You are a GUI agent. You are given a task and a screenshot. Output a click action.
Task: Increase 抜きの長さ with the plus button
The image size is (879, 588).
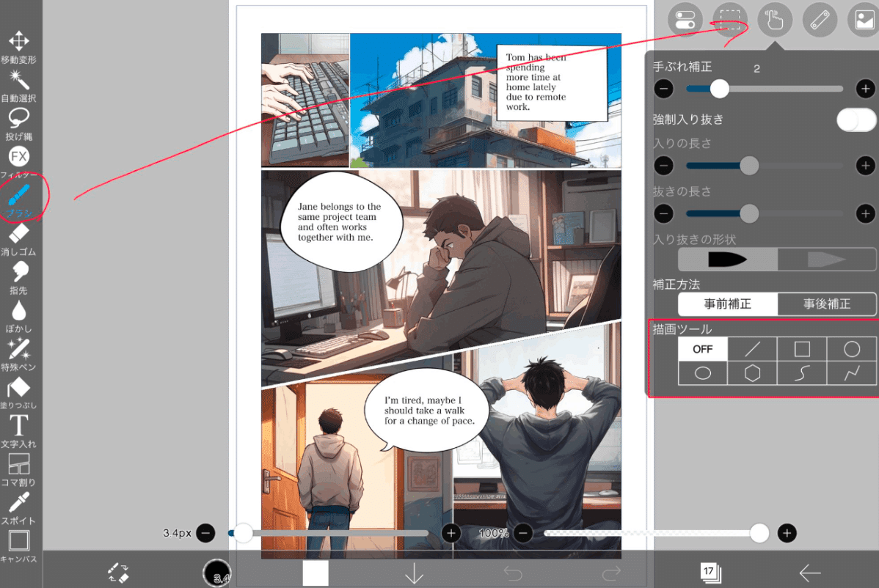tap(866, 213)
